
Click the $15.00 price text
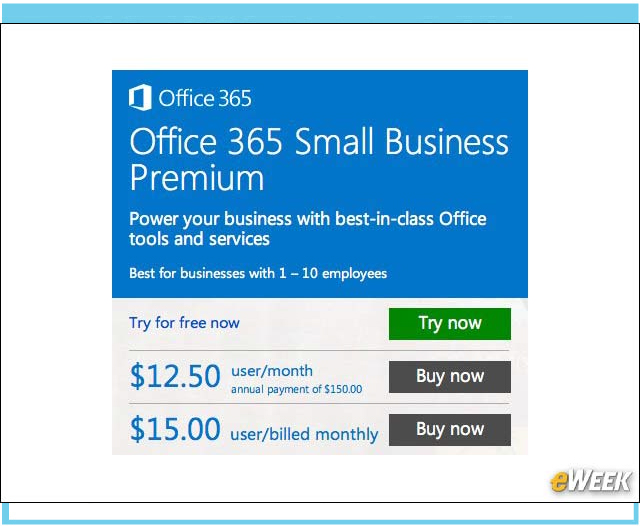pyautogui.click(x=175, y=428)
